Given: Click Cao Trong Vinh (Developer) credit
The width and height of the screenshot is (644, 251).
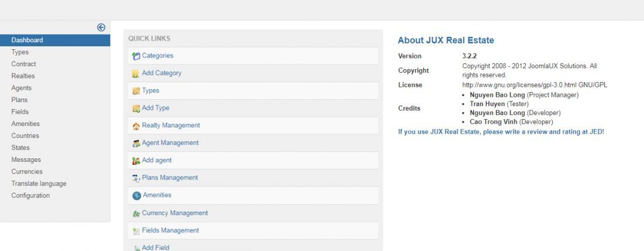Looking at the screenshot, I should [x=511, y=122].
